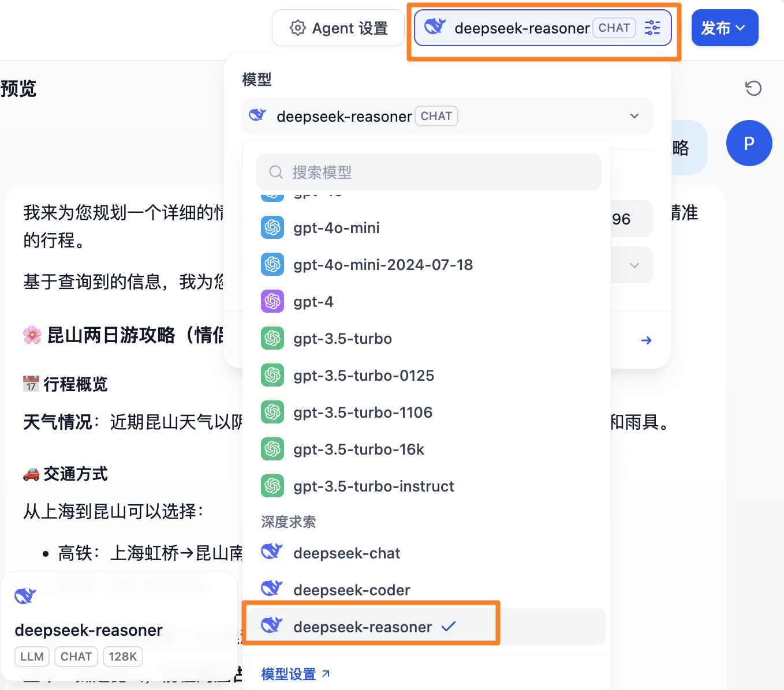
Task: Click the gear icon beside Agent 设置
Action: pyautogui.click(x=297, y=28)
